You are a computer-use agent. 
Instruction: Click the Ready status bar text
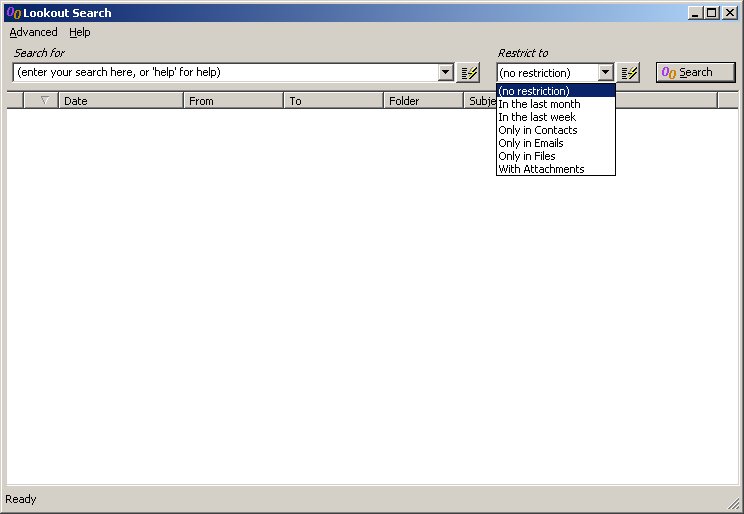(21, 499)
